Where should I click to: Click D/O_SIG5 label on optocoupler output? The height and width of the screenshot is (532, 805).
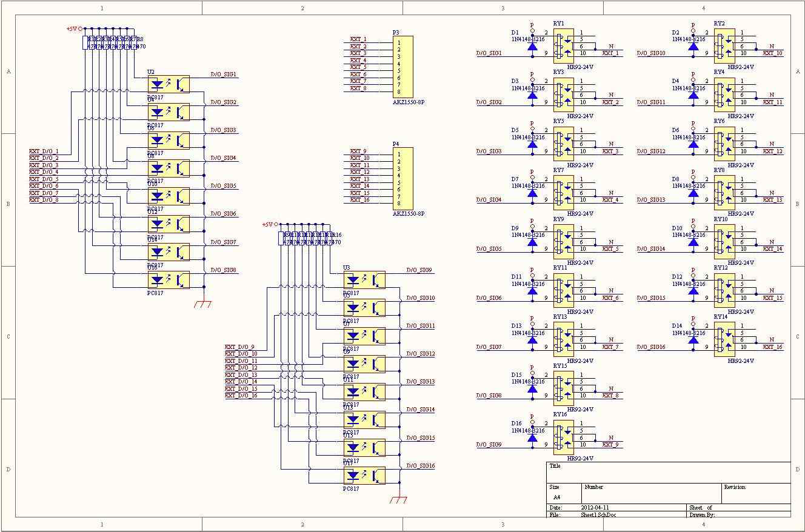[x=224, y=186]
